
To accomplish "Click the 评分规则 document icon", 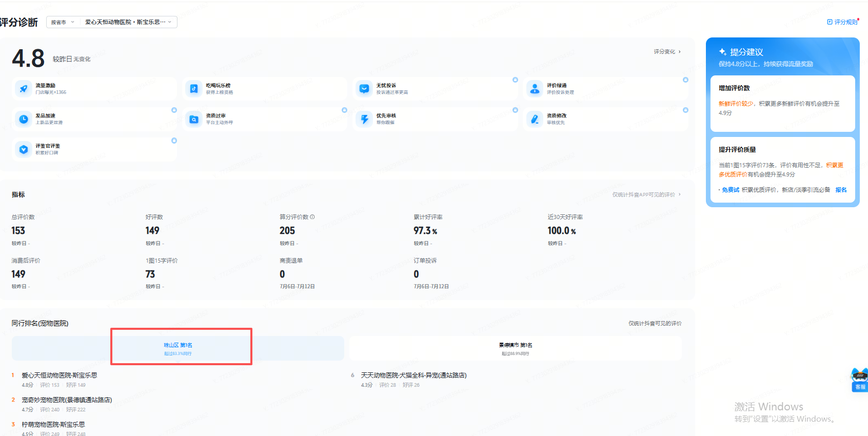I will click(x=830, y=22).
